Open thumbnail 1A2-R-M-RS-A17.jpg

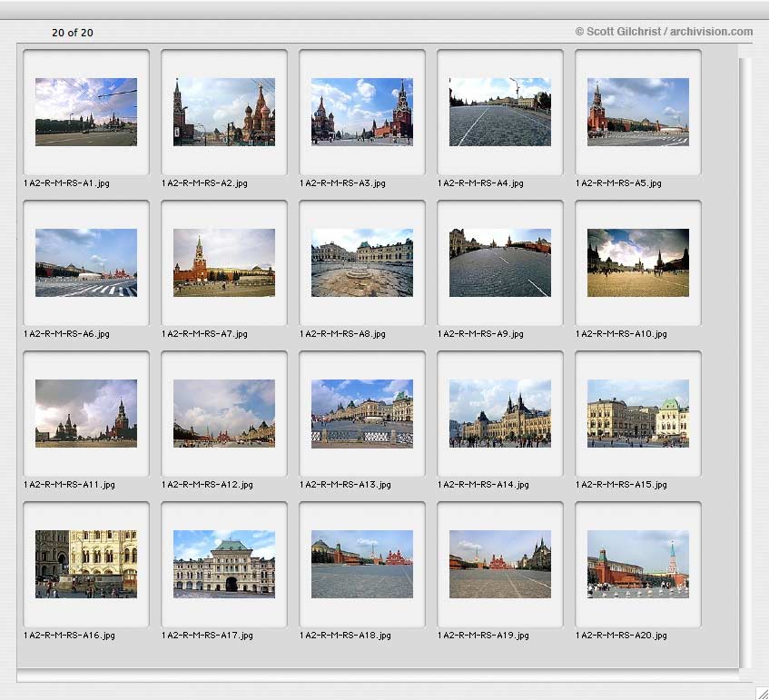pyautogui.click(x=224, y=564)
